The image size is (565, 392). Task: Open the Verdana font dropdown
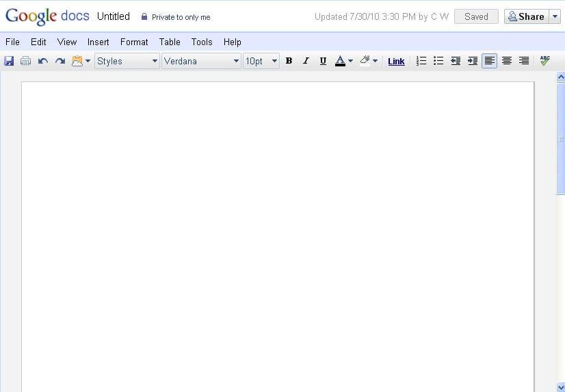coord(201,61)
